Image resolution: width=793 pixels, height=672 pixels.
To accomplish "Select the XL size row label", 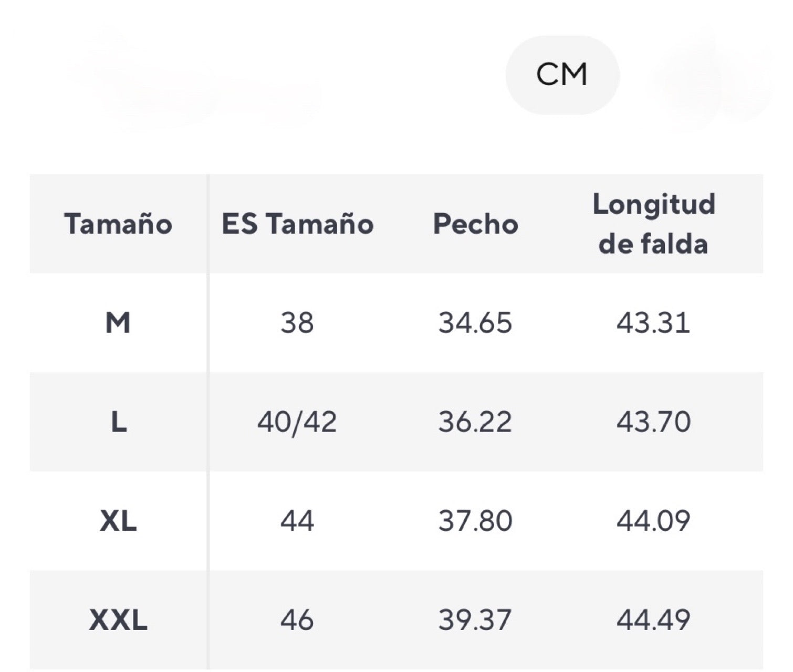I will 118,521.
